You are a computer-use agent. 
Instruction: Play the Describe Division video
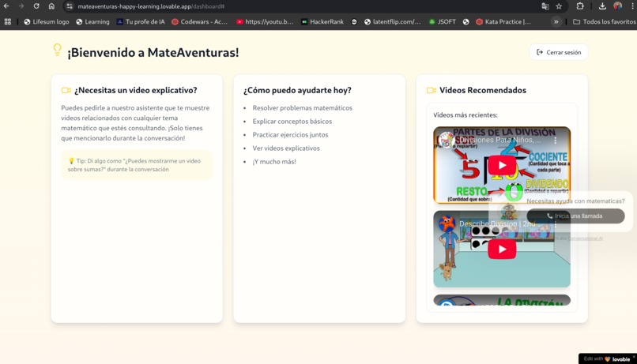[x=502, y=250]
